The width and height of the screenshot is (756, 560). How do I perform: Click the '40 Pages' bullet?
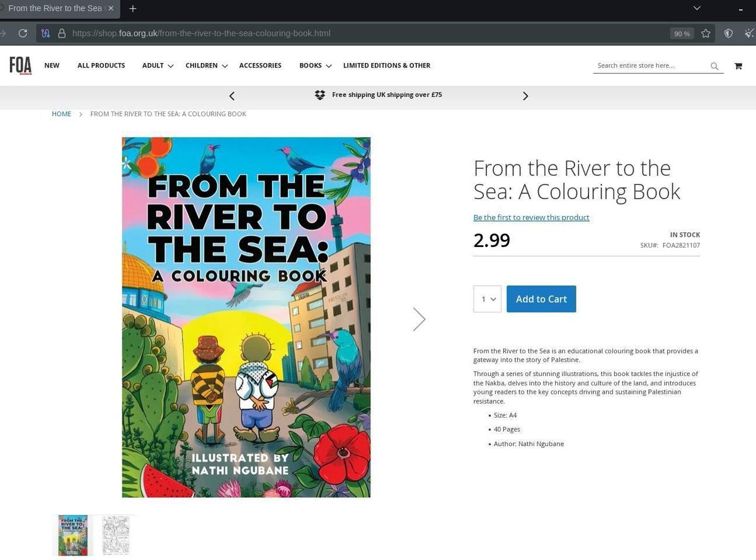[x=507, y=430]
